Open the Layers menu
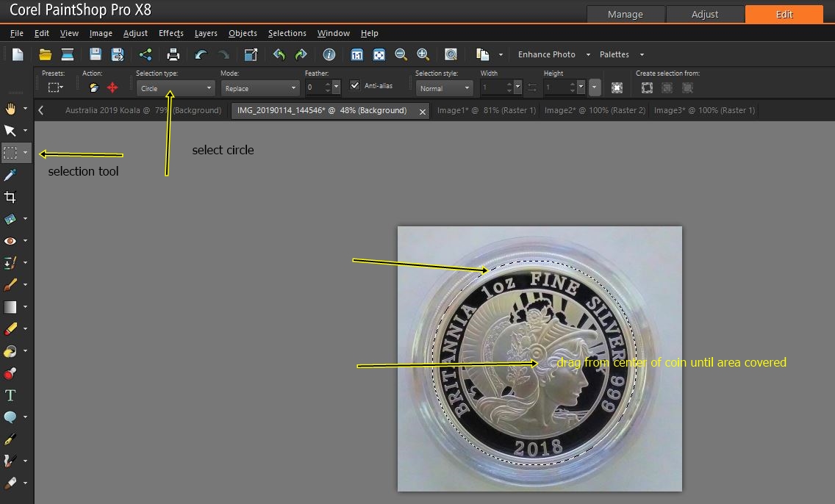 pos(206,33)
